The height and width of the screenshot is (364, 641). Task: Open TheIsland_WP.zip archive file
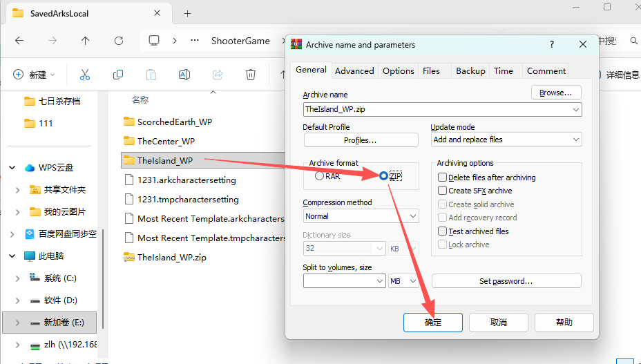click(x=171, y=257)
